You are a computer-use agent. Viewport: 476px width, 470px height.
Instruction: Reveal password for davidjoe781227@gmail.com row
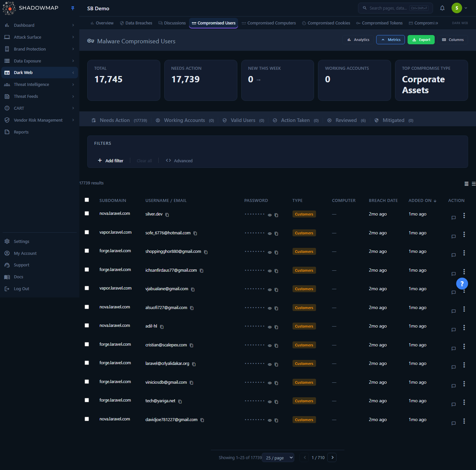coord(270,420)
